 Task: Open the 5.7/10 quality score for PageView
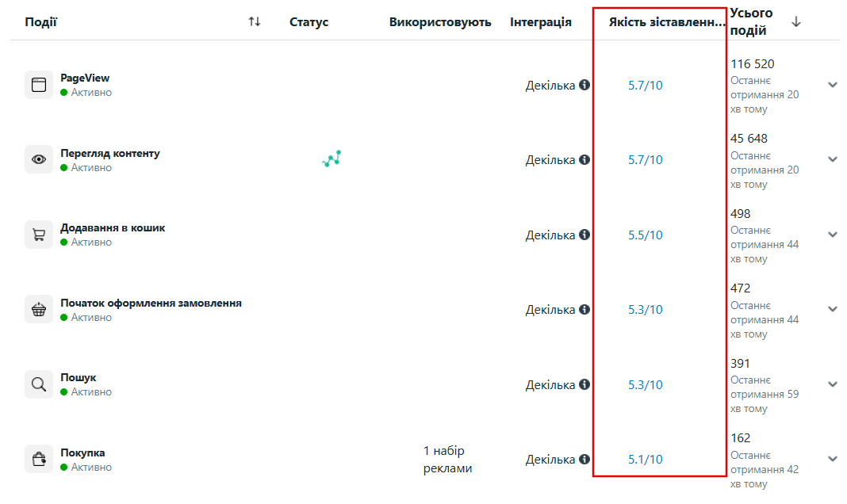(645, 86)
